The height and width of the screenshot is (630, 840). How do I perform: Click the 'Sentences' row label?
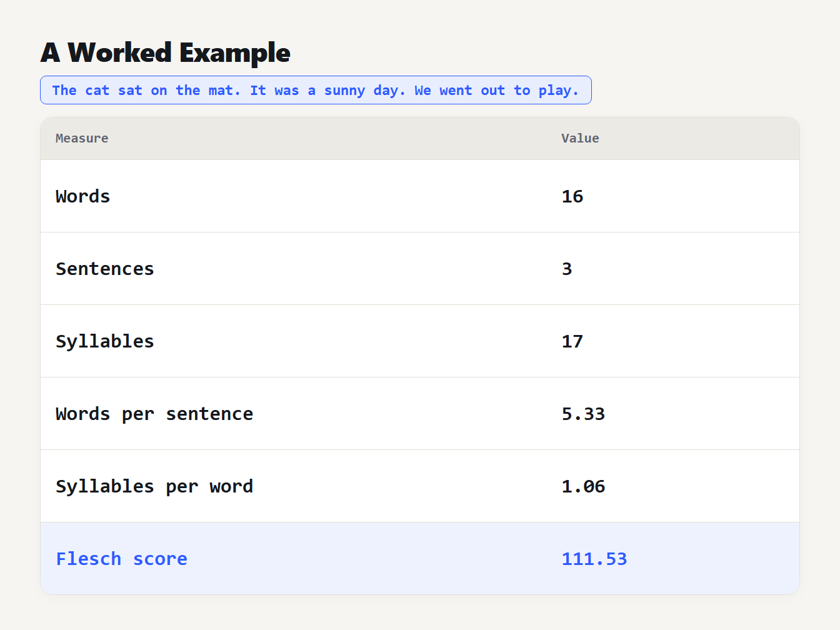coord(105,269)
